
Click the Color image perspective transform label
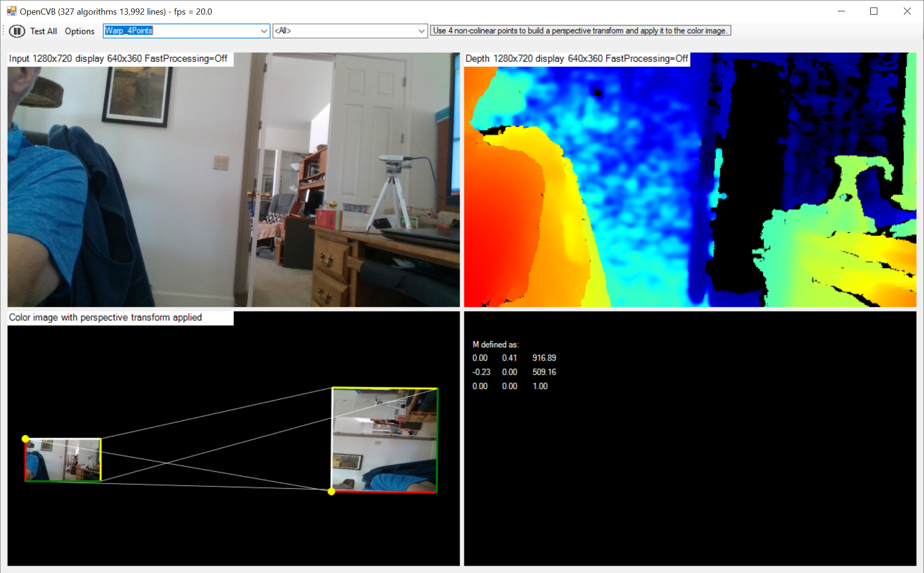pos(106,318)
